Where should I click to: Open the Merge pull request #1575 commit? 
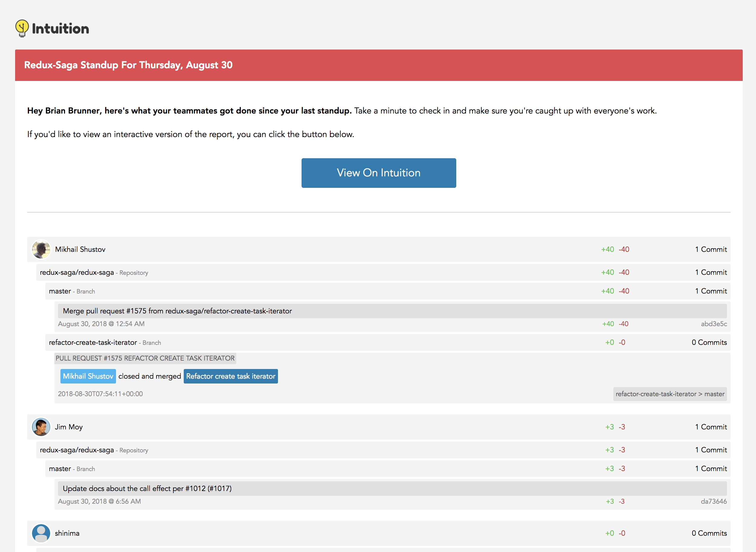click(x=177, y=311)
